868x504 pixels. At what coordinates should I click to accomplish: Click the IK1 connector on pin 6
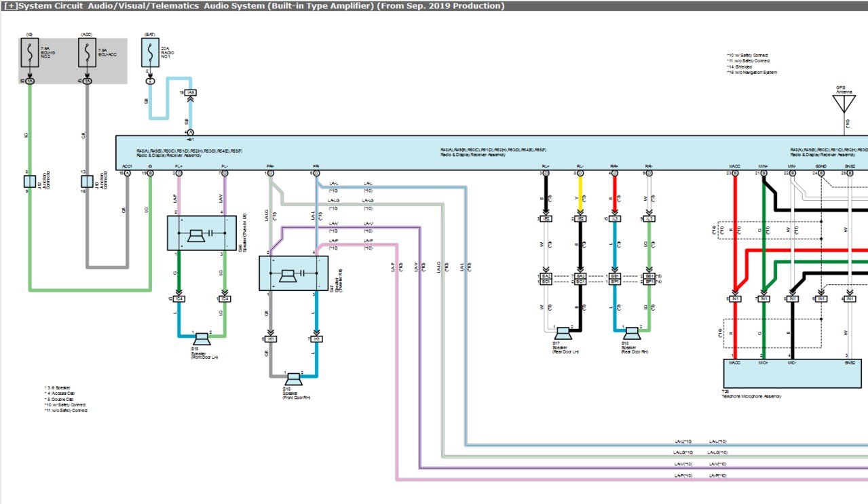tap(271, 338)
